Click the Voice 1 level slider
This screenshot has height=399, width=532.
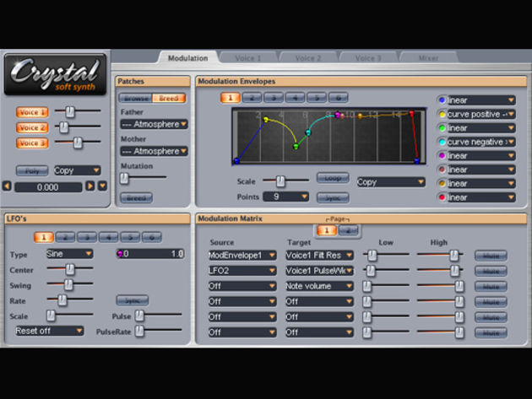[x=78, y=111]
